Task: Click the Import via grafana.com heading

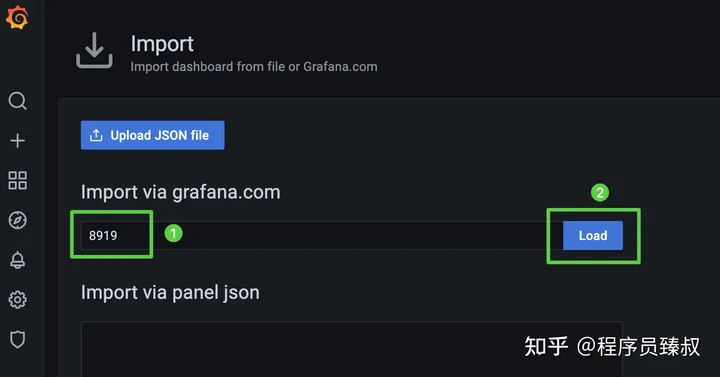Action: pyautogui.click(x=180, y=192)
